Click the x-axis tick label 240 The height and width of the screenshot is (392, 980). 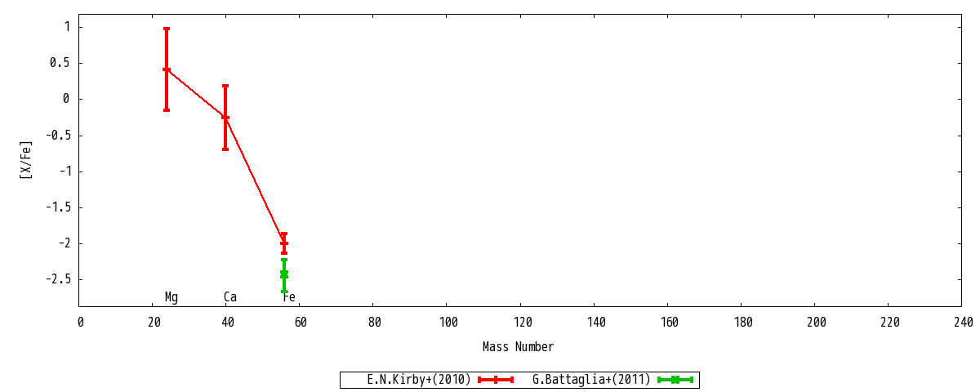pyautogui.click(x=963, y=323)
